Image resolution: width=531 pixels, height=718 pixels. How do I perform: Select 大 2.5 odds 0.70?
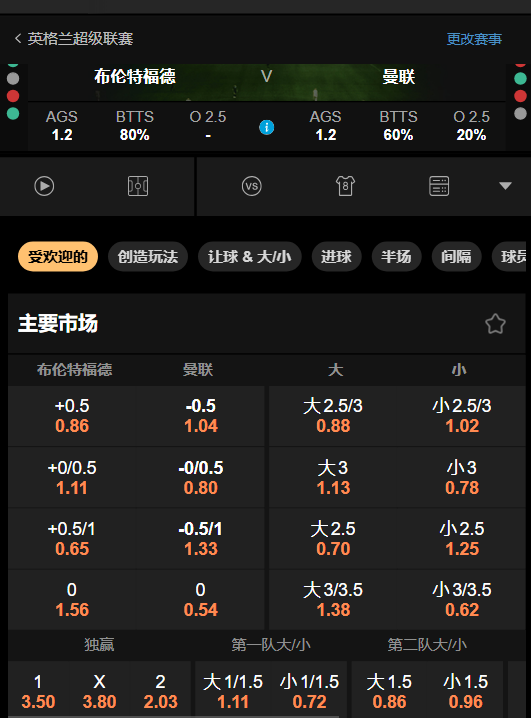pos(333,538)
